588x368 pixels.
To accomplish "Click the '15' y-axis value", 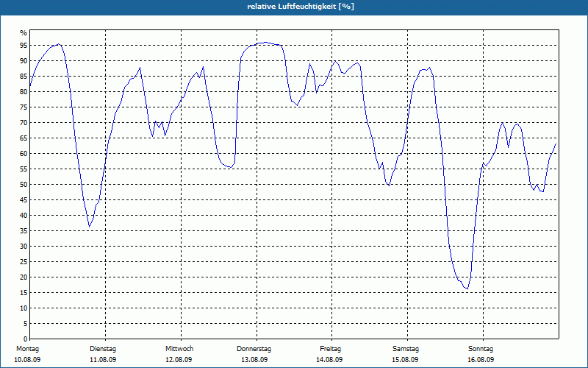I will coord(24,292).
